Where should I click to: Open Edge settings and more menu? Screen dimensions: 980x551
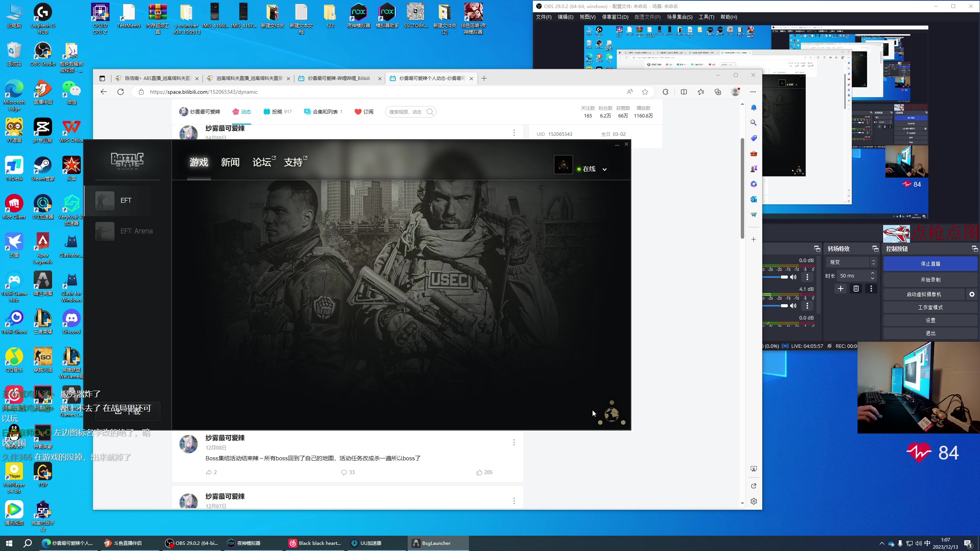pos(753,92)
